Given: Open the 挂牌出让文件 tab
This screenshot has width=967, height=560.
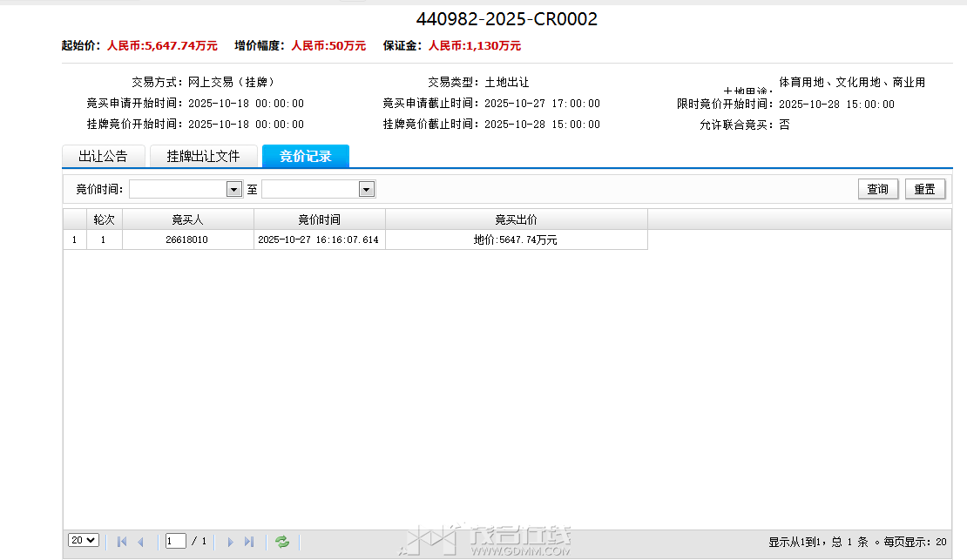Looking at the screenshot, I should [203, 157].
